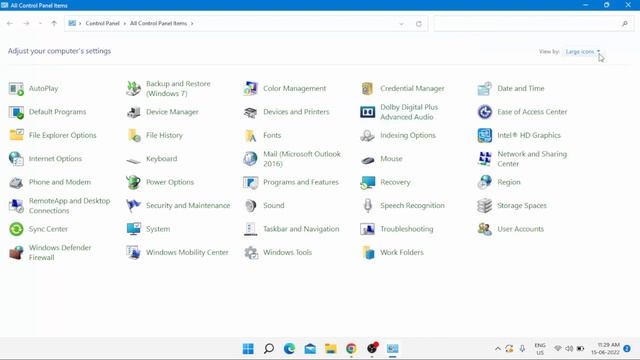
Task: Click the Recovery icon
Action: click(x=367, y=182)
